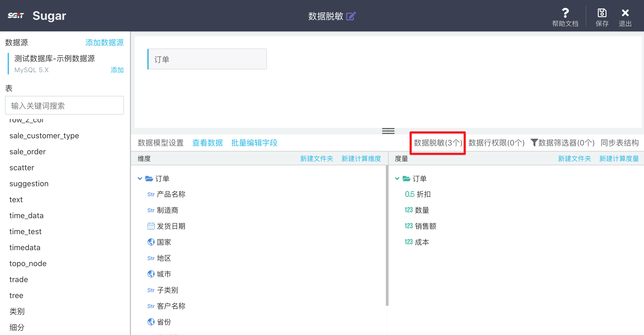This screenshot has height=335, width=644.
Task: Click the blue folder icon in 维度 tree
Action: [x=149, y=179]
